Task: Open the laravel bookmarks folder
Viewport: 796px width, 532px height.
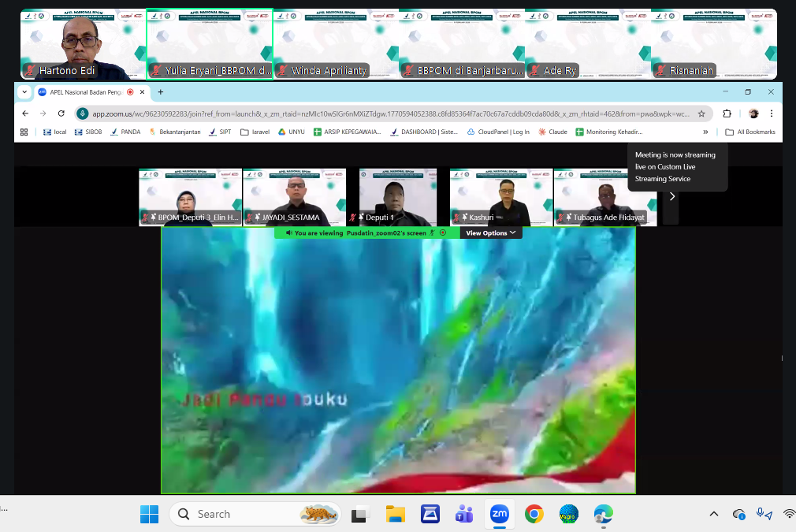Action: click(x=255, y=132)
